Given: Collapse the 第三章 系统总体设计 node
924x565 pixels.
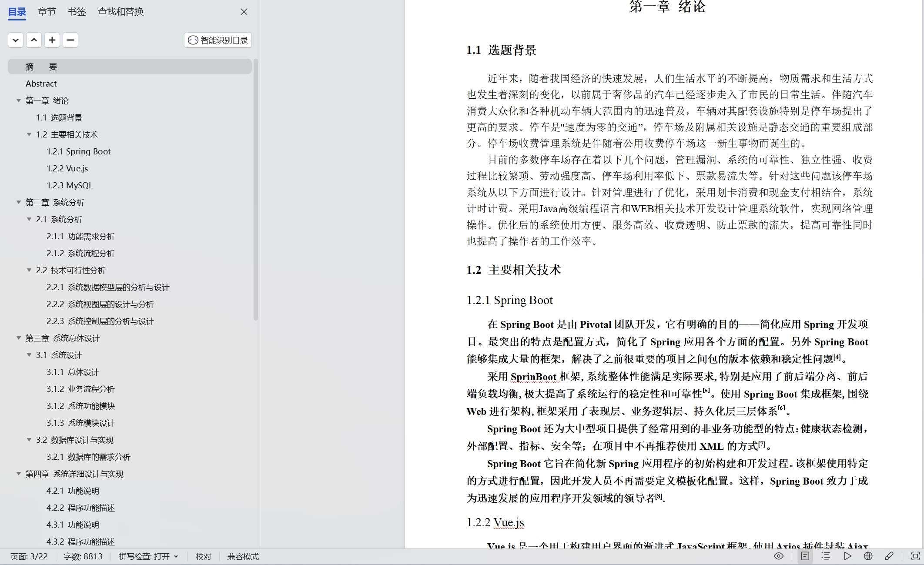Looking at the screenshot, I should click(19, 338).
